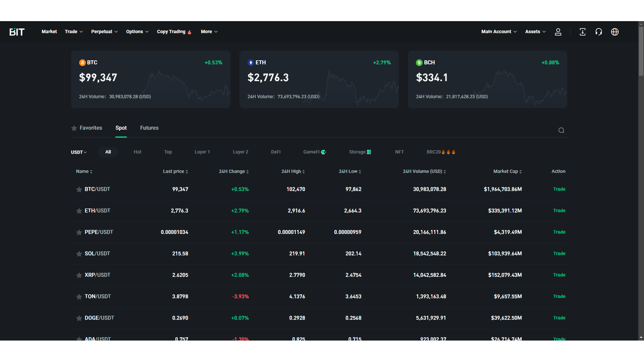
Task: Select the Top category filter
Action: [x=168, y=152]
